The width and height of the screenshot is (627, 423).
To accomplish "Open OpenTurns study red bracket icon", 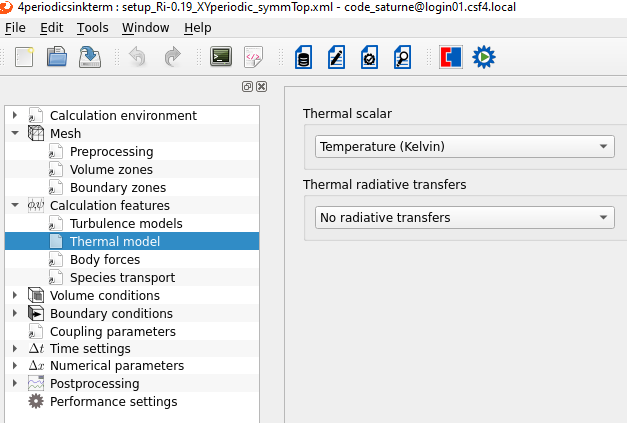I will pos(451,58).
